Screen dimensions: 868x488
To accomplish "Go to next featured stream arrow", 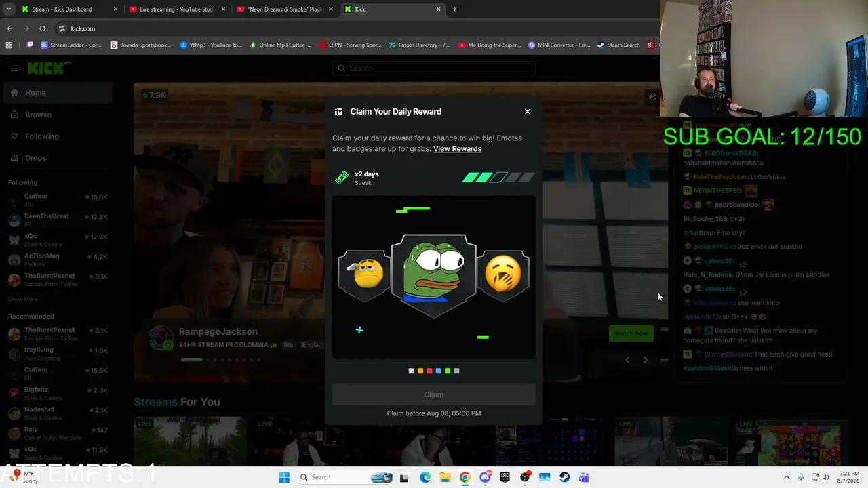I will click(645, 360).
